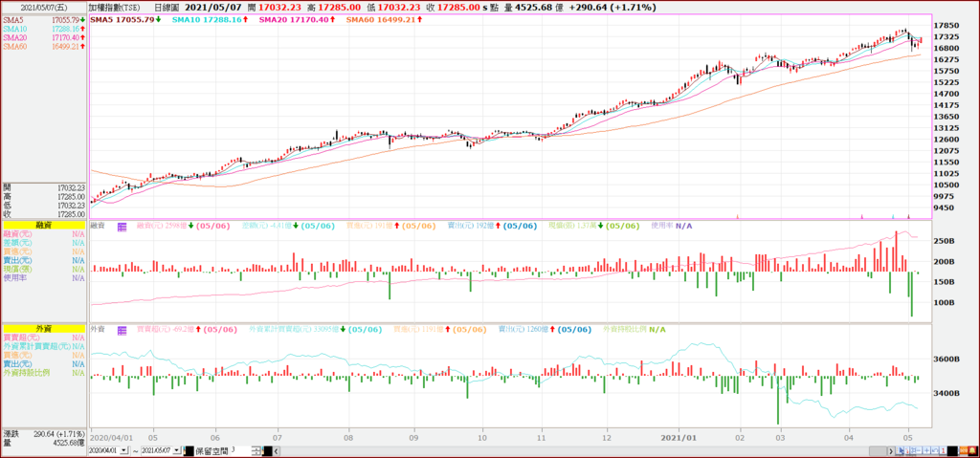The image size is (980, 458).
Task: Click the SMA20 legend in chart header
Action: 297,20
